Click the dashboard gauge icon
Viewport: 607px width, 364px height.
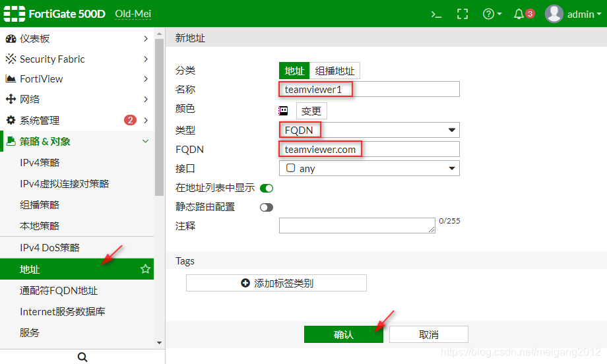click(11, 39)
